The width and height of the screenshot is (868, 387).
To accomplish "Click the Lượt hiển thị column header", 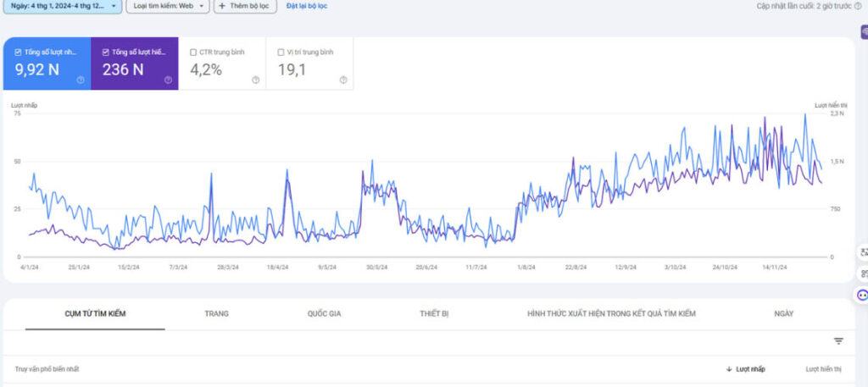I will 823,369.
